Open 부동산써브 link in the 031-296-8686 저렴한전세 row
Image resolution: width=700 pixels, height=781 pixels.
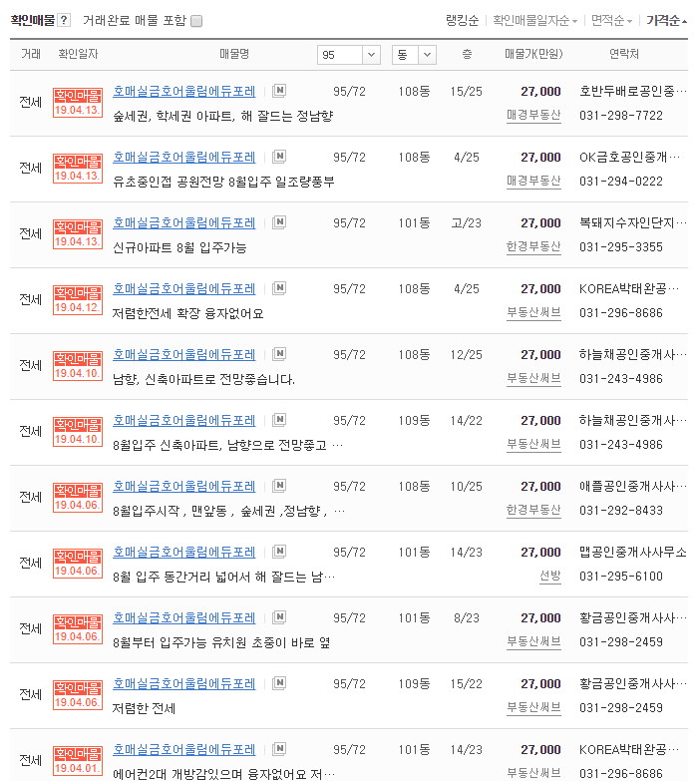coord(533,312)
